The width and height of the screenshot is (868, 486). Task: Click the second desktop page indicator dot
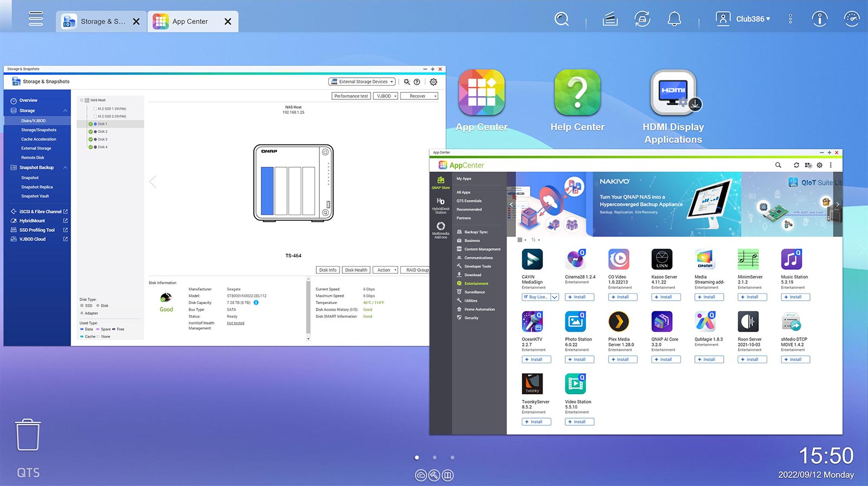(x=435, y=458)
